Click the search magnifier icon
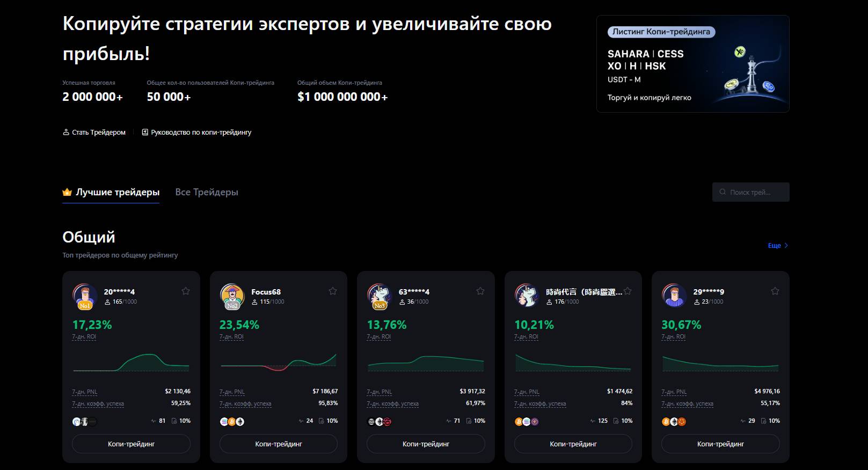This screenshot has width=868, height=470. coord(723,192)
